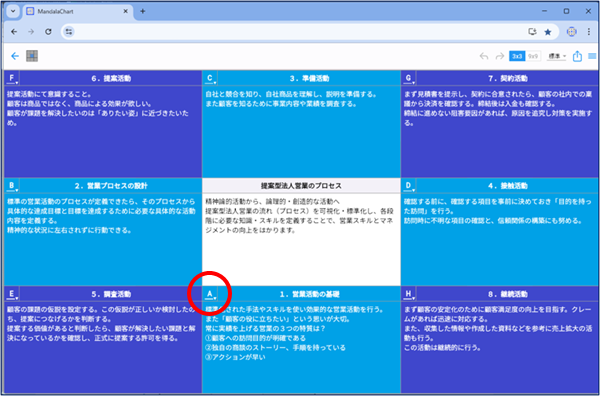
Task: Focus the browser address bar
Action: coord(298,32)
